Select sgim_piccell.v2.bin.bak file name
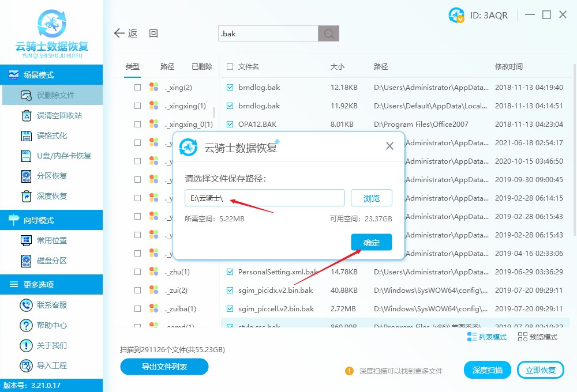 276,308
